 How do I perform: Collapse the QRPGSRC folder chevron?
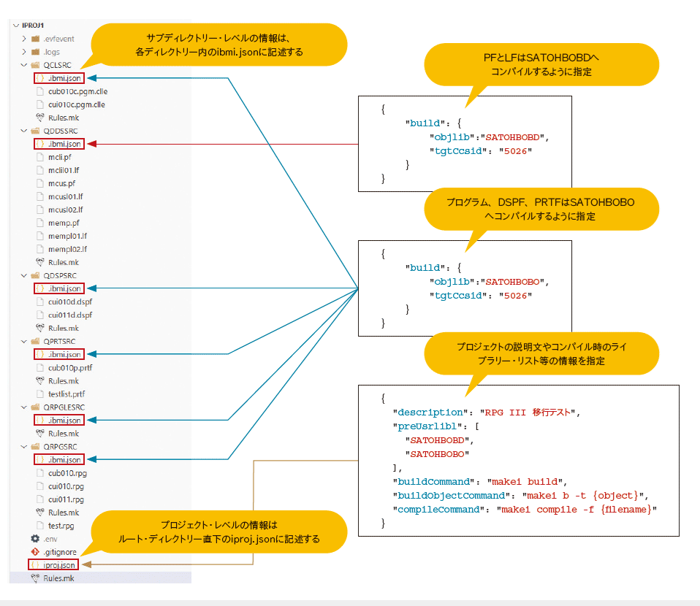click(x=24, y=446)
